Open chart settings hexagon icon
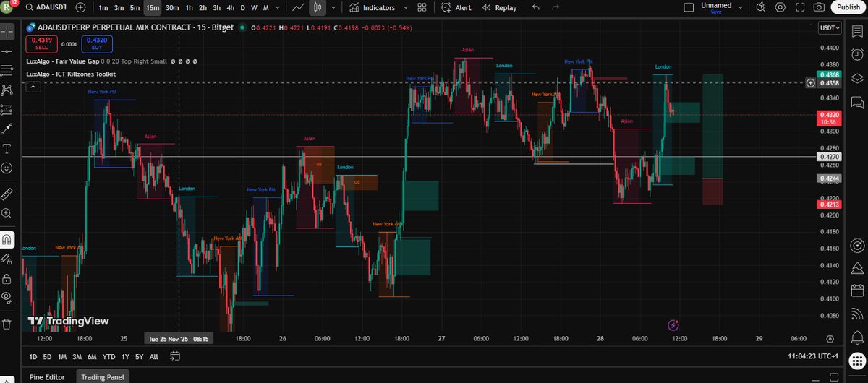Viewport: 868px width, 383px height. pos(780,7)
